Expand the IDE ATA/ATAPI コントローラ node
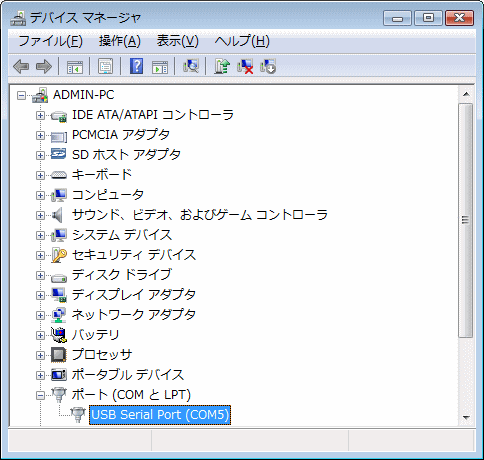This screenshot has width=484, height=460. (40, 115)
